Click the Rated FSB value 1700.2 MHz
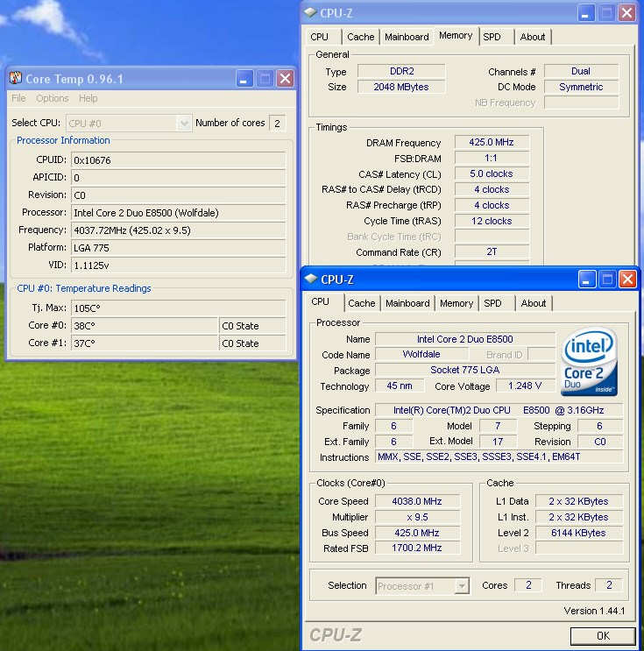 (x=417, y=548)
